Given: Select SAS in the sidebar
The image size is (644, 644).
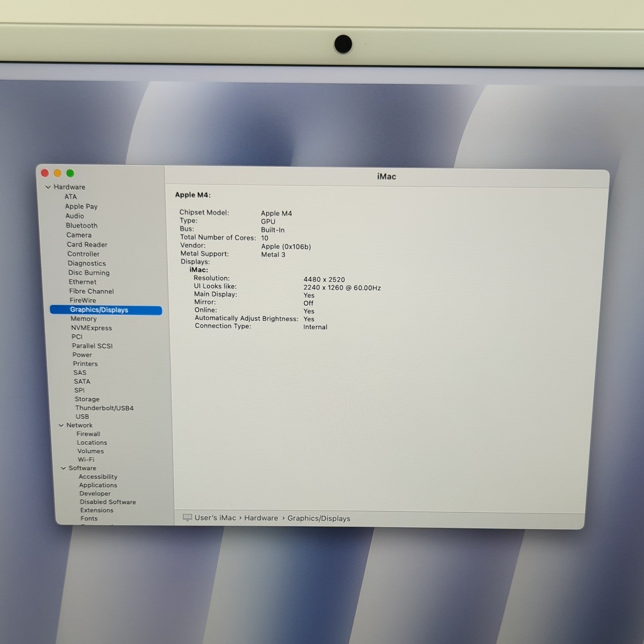Looking at the screenshot, I should point(80,373).
